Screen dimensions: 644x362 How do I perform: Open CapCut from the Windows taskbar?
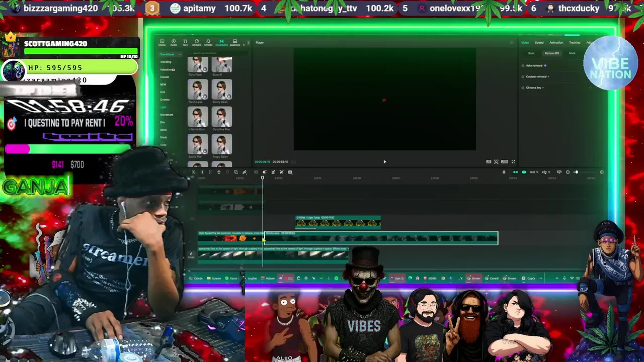point(527,278)
